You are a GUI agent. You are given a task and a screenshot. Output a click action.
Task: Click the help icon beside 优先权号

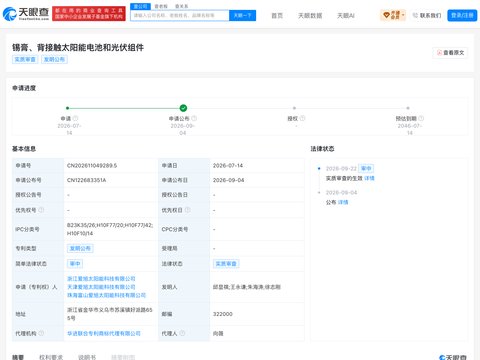[41, 210]
